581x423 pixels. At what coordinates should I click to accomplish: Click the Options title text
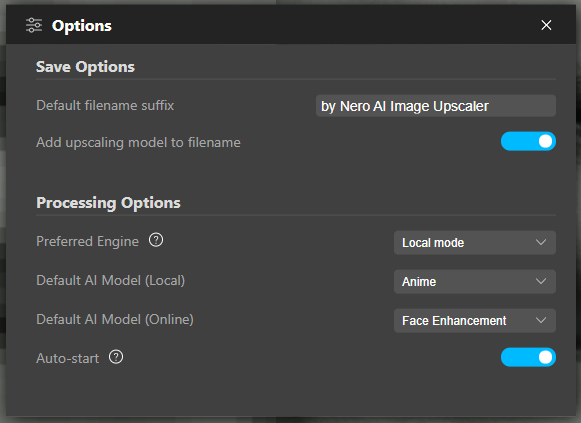coord(82,26)
